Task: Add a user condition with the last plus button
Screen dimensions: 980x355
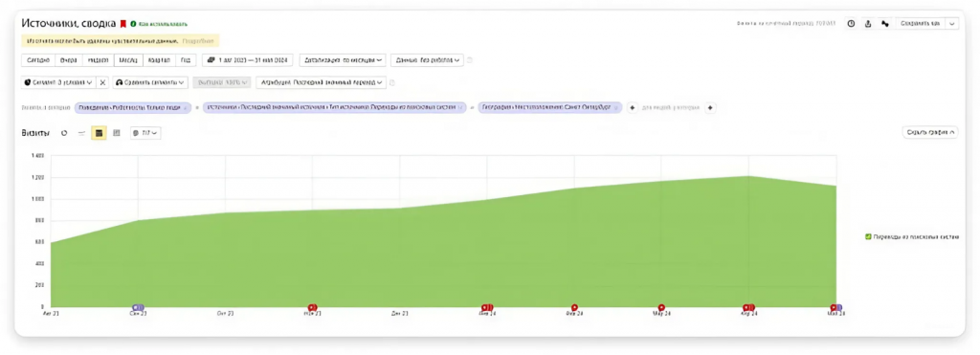Action: pos(710,107)
